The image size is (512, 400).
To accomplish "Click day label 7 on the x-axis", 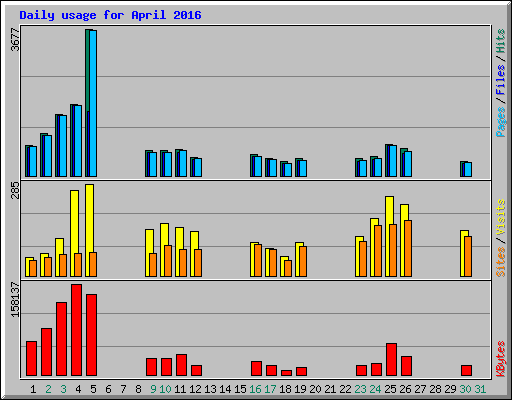I will 123,389.
